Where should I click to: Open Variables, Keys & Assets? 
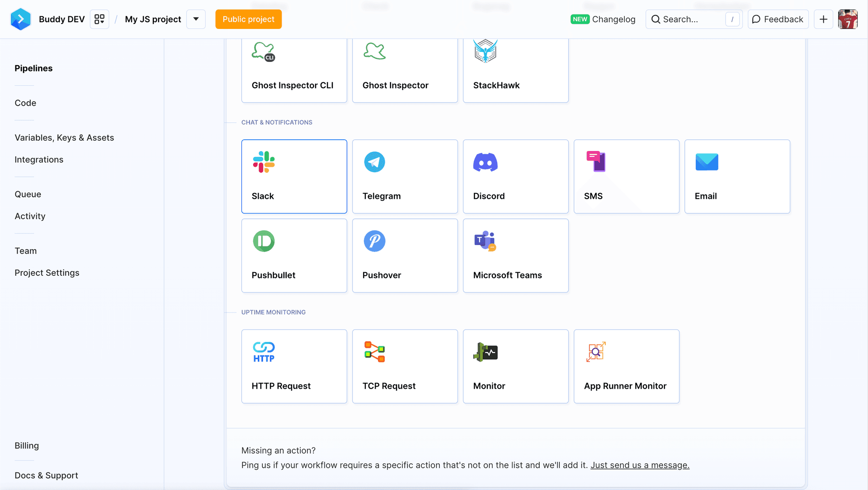pyautogui.click(x=64, y=138)
